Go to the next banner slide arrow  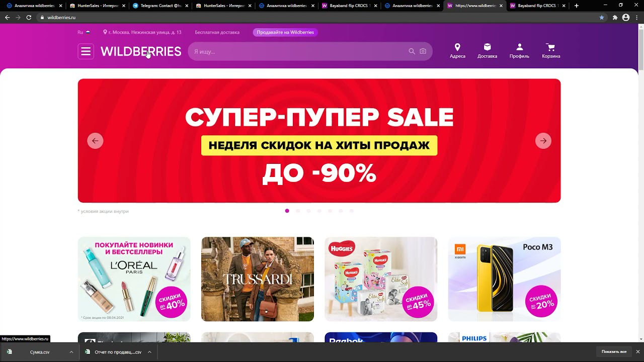[543, 141]
